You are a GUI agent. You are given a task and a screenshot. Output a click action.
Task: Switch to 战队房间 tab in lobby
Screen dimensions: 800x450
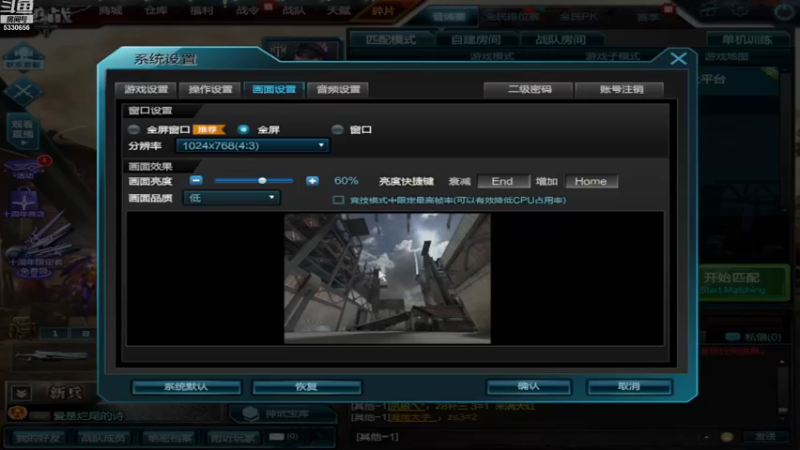(x=560, y=39)
